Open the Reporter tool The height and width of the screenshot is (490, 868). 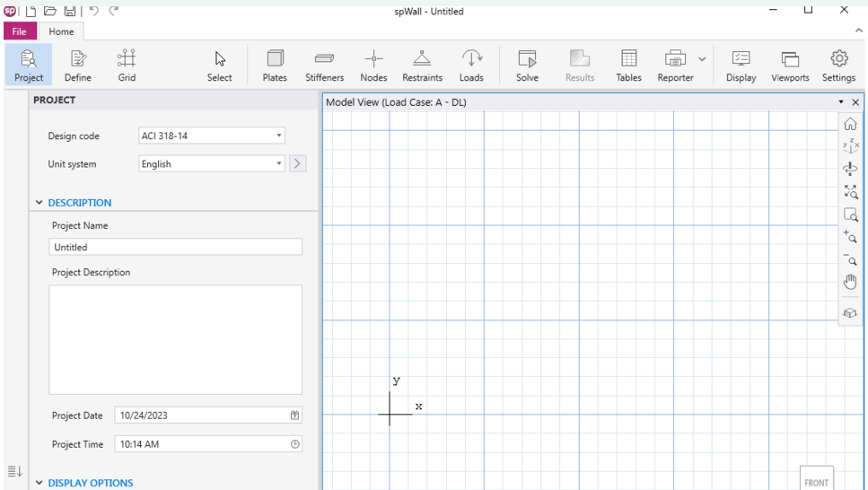pyautogui.click(x=675, y=66)
